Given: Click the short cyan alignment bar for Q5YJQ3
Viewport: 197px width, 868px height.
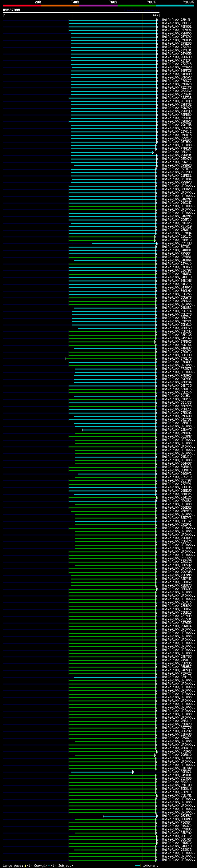Looking at the screenshot, I should tap(125, 243).
